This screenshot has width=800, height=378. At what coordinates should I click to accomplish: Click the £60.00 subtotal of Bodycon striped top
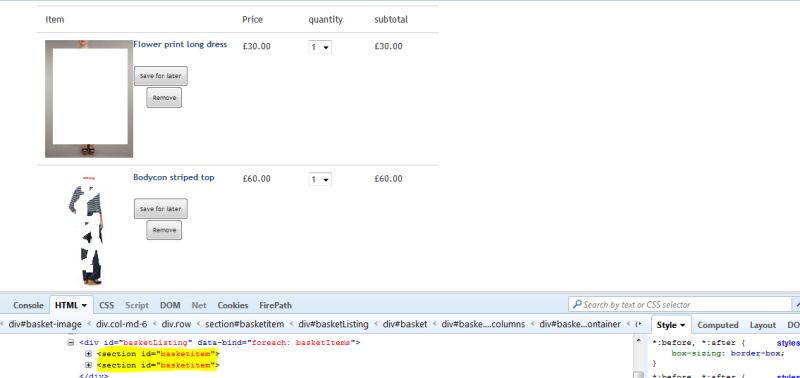coord(388,179)
